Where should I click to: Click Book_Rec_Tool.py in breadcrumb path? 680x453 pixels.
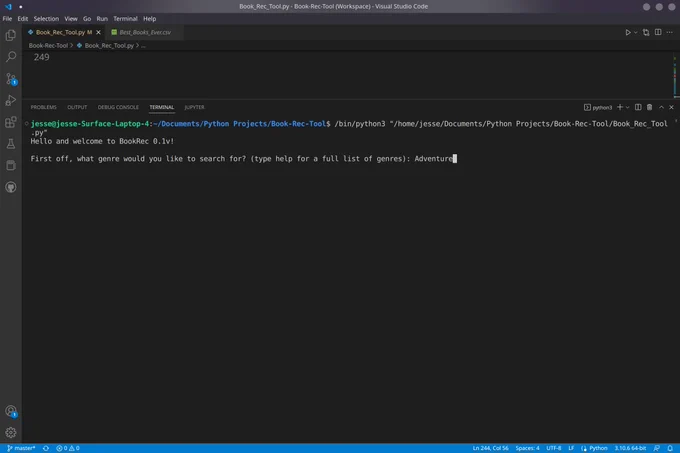click(109, 46)
